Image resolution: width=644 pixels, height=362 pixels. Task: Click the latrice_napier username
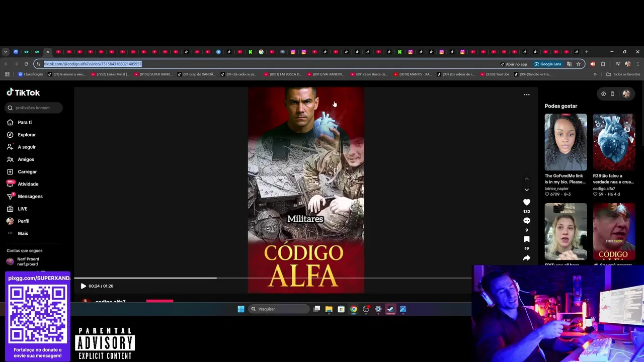556,189
